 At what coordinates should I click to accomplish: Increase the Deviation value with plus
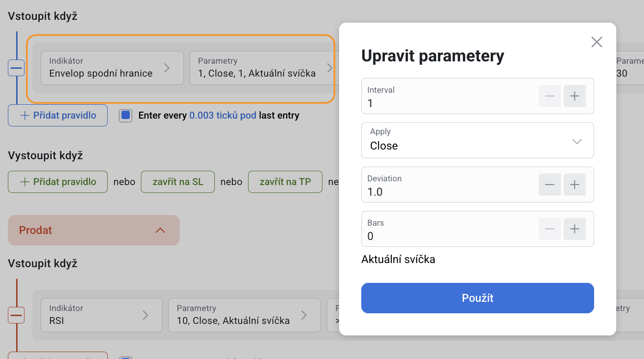[x=574, y=185]
